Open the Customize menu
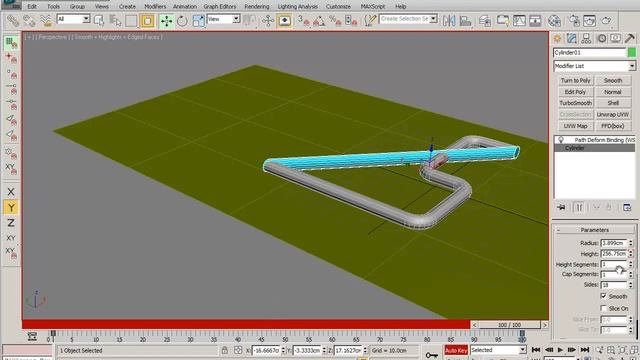Viewport: 640px width, 360px height. click(338, 7)
